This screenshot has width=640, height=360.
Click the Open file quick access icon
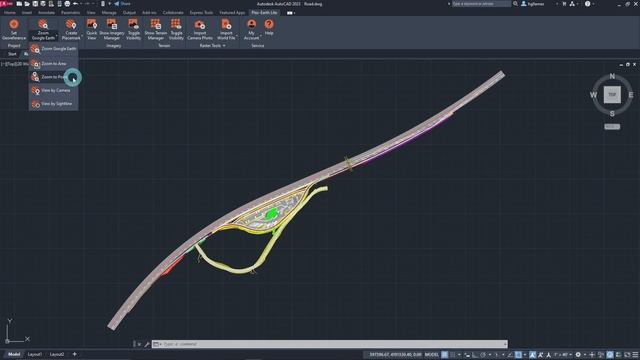[x=27, y=4]
